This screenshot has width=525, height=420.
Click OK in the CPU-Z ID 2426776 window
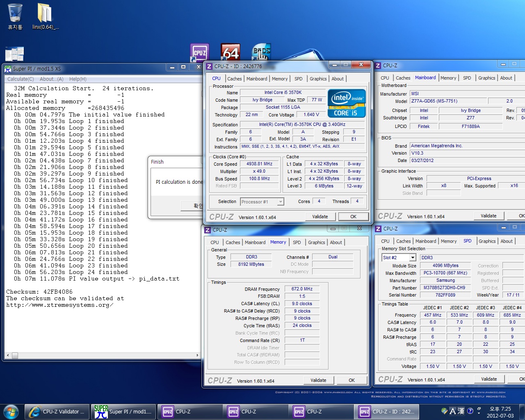pos(353,217)
